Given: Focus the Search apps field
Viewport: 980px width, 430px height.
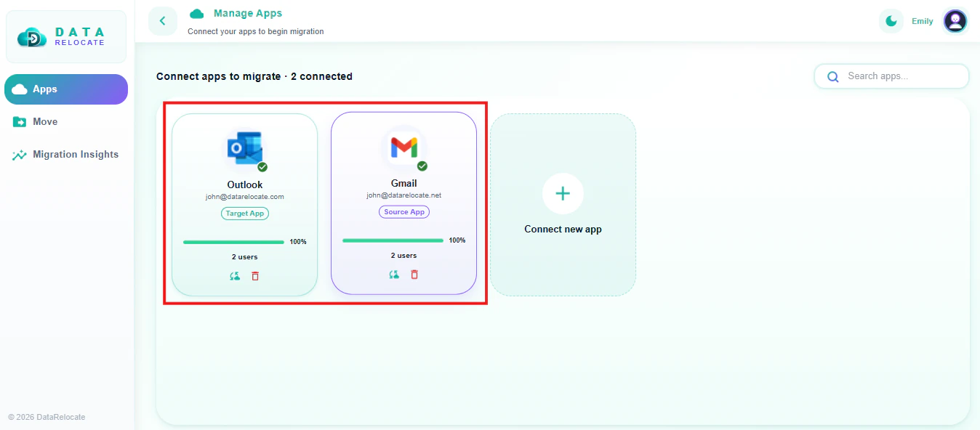Looking at the screenshot, I should 891,76.
